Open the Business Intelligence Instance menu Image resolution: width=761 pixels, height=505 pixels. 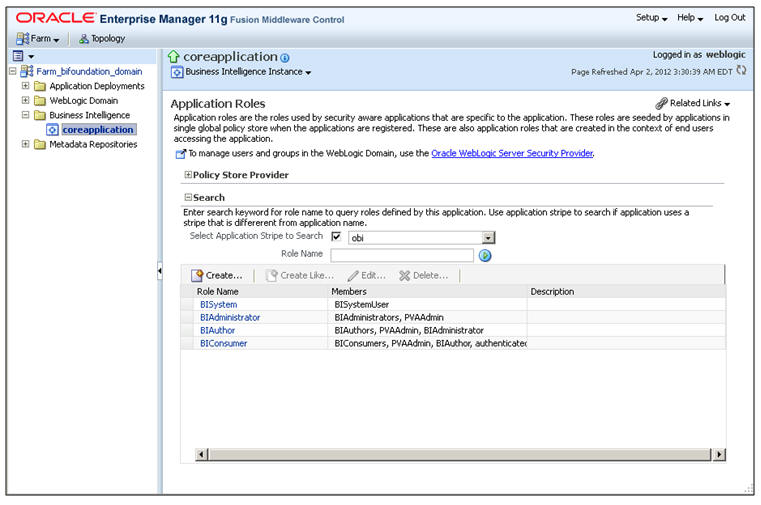248,72
